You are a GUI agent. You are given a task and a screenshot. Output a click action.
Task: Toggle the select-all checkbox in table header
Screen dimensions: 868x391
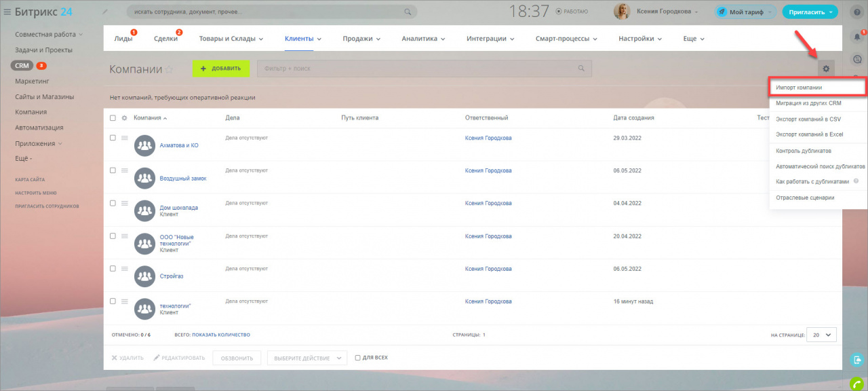point(113,118)
